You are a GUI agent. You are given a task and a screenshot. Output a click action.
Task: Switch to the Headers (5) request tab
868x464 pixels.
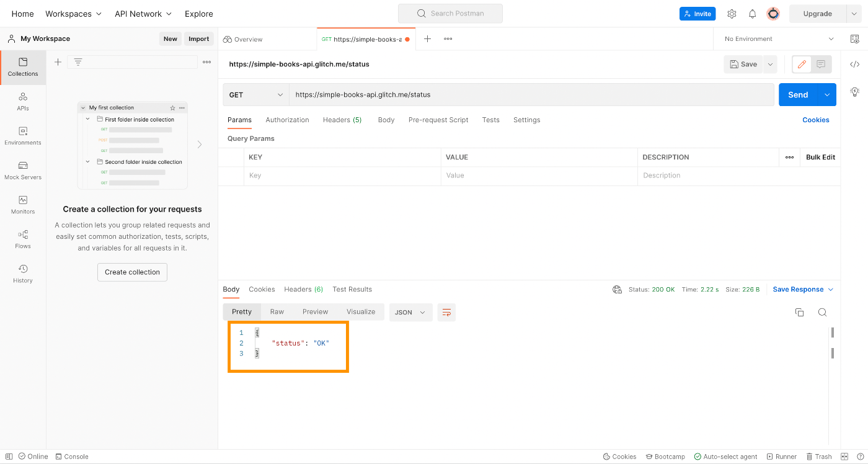point(342,120)
